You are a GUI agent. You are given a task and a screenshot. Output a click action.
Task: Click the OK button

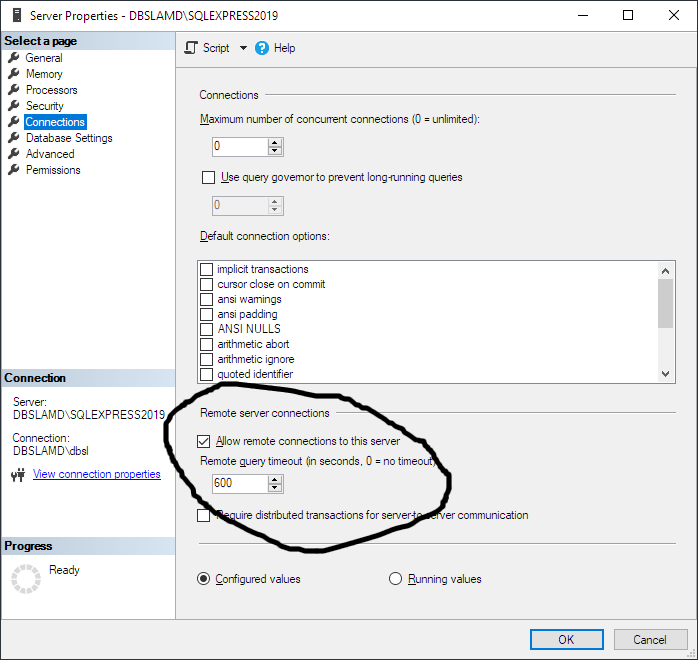567,640
